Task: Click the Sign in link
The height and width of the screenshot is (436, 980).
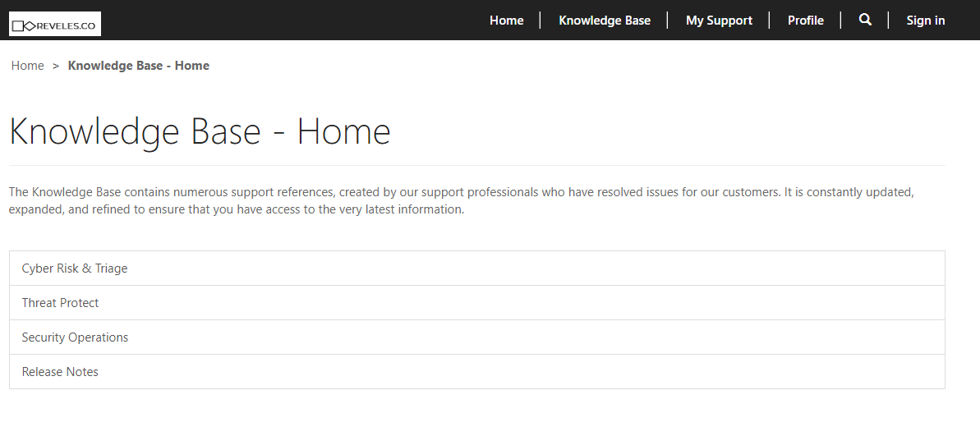Action: (x=925, y=21)
